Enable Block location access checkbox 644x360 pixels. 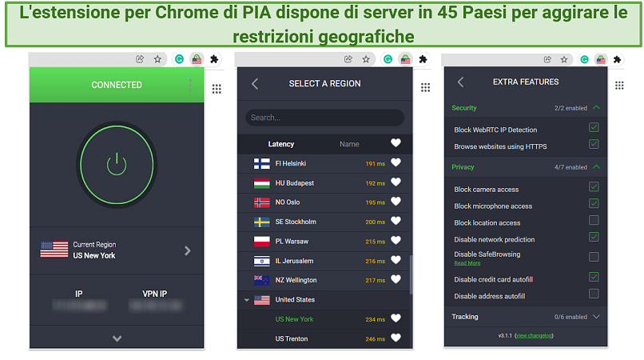[x=594, y=220]
